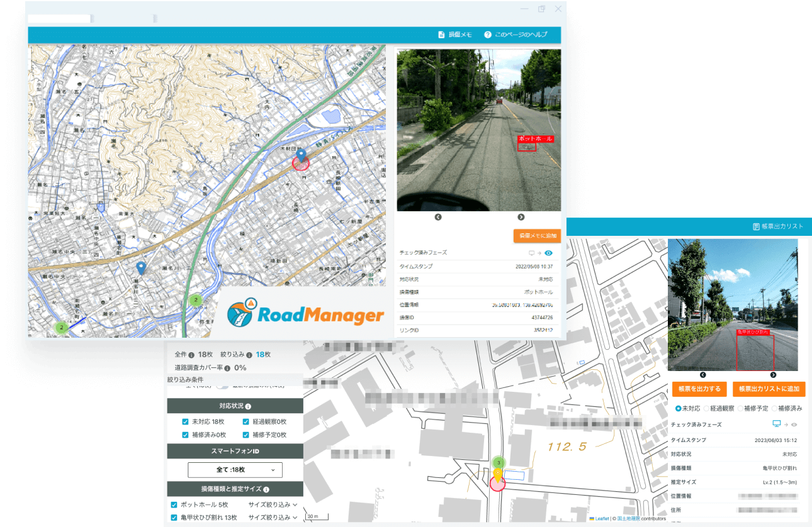Viewport: 812px width, 527px height.
Task: Click timestamp value 2022/05/08 10:37
Action: tap(534, 266)
